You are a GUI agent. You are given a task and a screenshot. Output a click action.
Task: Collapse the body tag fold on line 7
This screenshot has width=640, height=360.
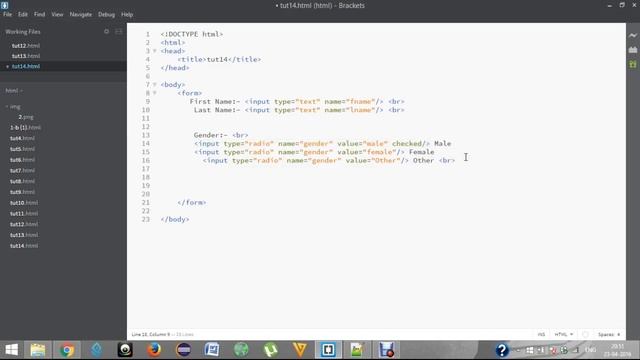pyautogui.click(x=155, y=84)
